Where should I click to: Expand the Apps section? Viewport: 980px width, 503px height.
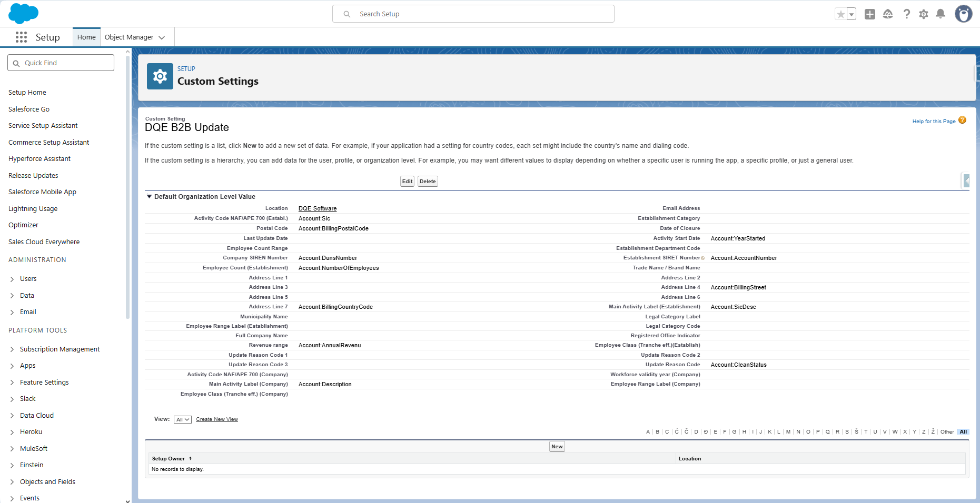[12, 366]
